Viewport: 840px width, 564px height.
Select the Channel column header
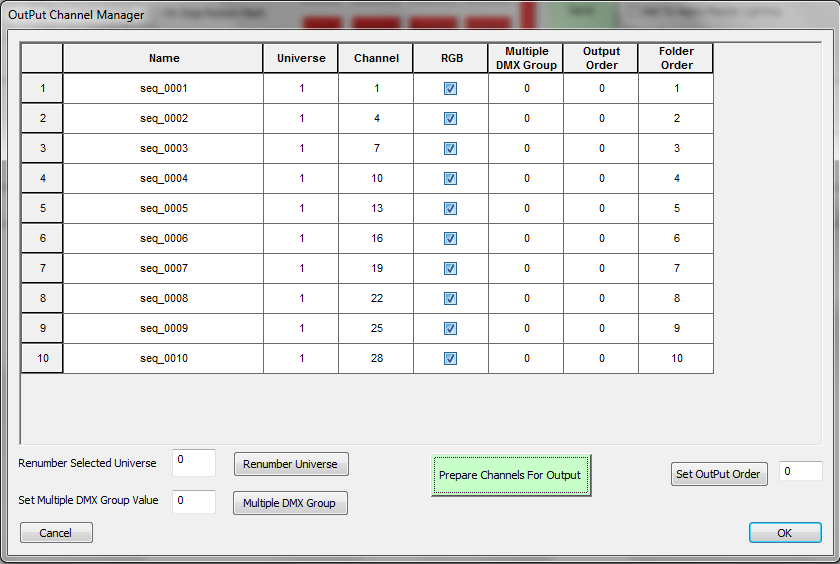tap(376, 58)
